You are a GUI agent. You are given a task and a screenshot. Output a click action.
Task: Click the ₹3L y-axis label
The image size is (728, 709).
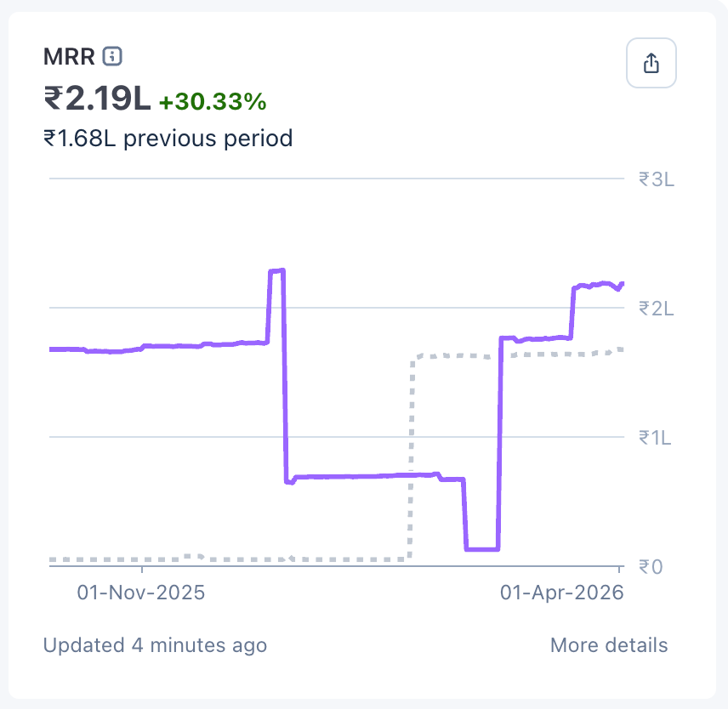656,179
